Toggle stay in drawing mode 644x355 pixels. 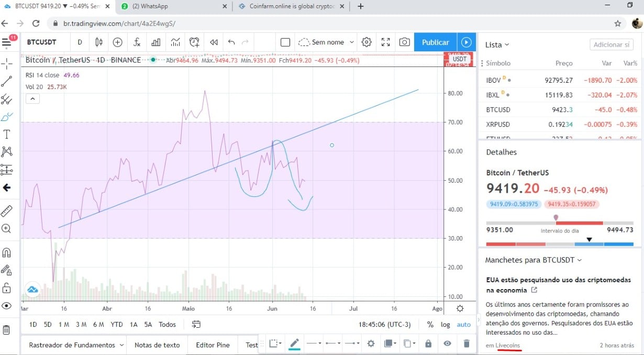tap(7, 270)
